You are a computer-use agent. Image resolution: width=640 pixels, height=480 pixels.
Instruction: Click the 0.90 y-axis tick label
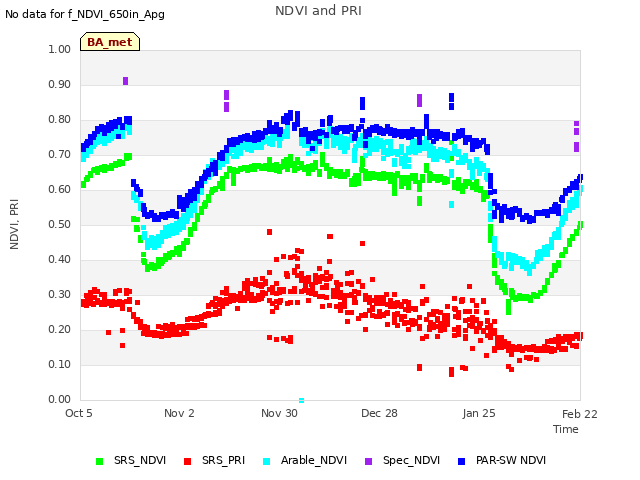tap(60, 84)
